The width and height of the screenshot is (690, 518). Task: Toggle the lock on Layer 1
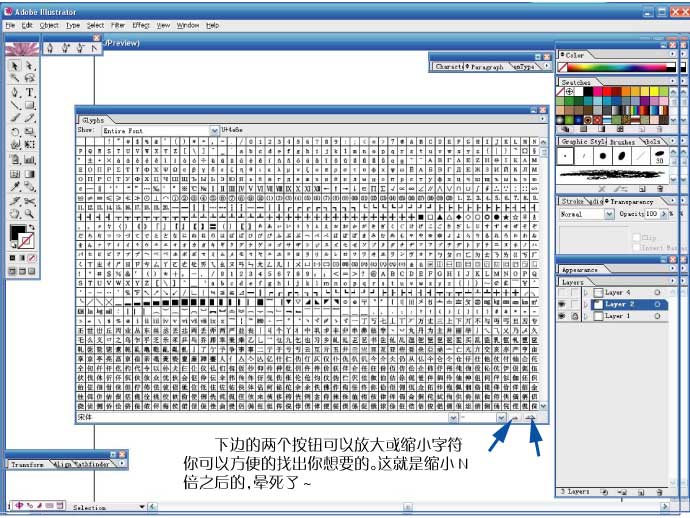point(574,316)
